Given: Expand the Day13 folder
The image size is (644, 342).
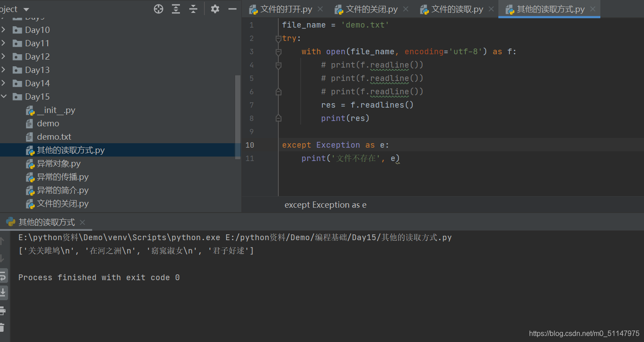Looking at the screenshot, I should 4,70.
